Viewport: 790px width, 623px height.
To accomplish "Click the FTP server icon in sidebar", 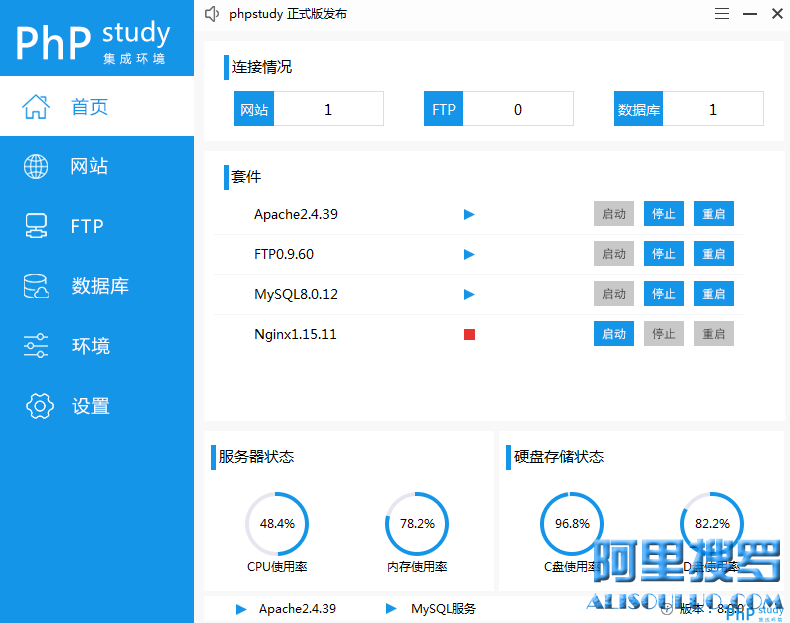I will pos(36,226).
